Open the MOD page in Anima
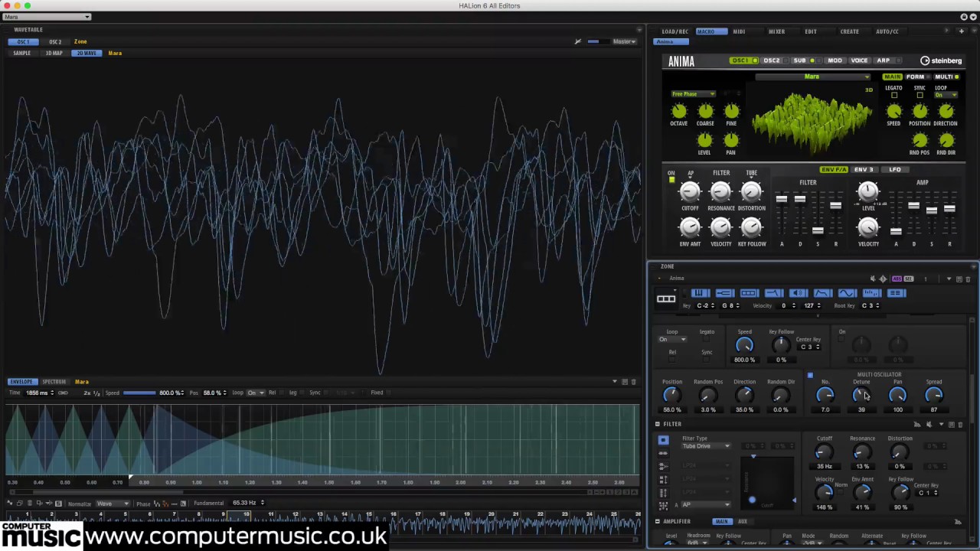 (x=835, y=60)
